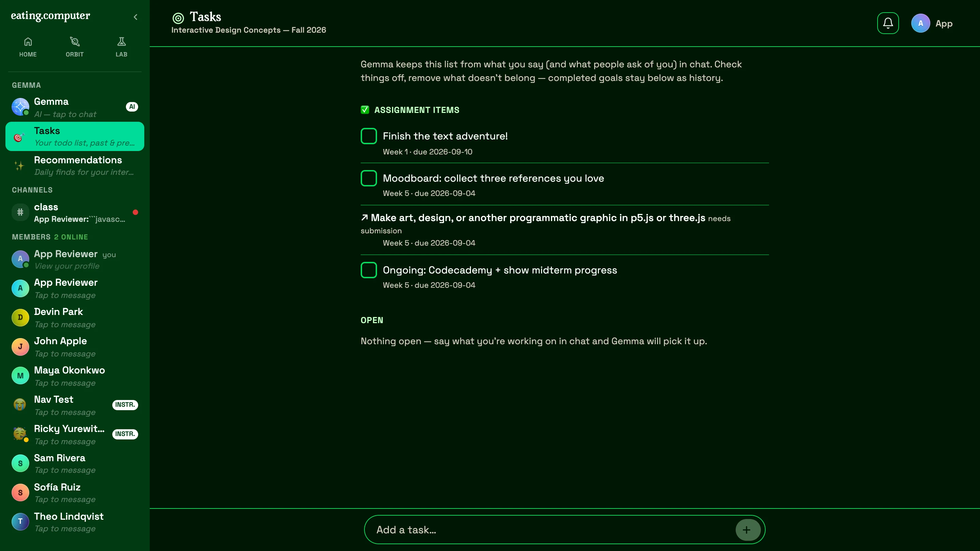Click the teal App Reviewer avatar
This screenshot has height=551, width=980.
click(x=20, y=288)
